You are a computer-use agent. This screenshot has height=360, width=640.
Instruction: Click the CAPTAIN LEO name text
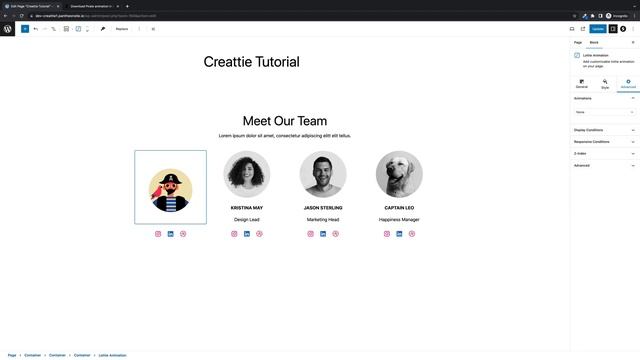point(399,208)
